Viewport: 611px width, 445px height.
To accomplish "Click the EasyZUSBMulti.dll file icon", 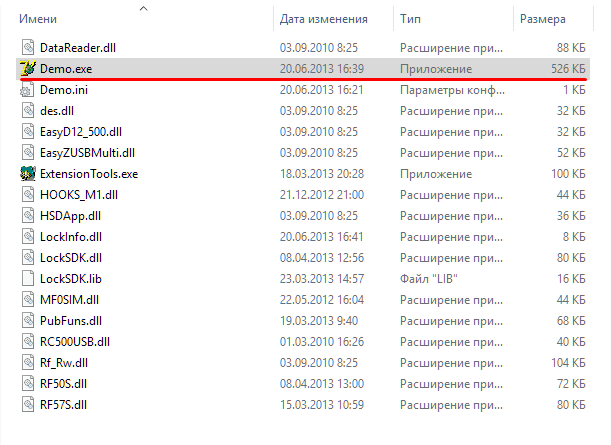I will (28, 153).
